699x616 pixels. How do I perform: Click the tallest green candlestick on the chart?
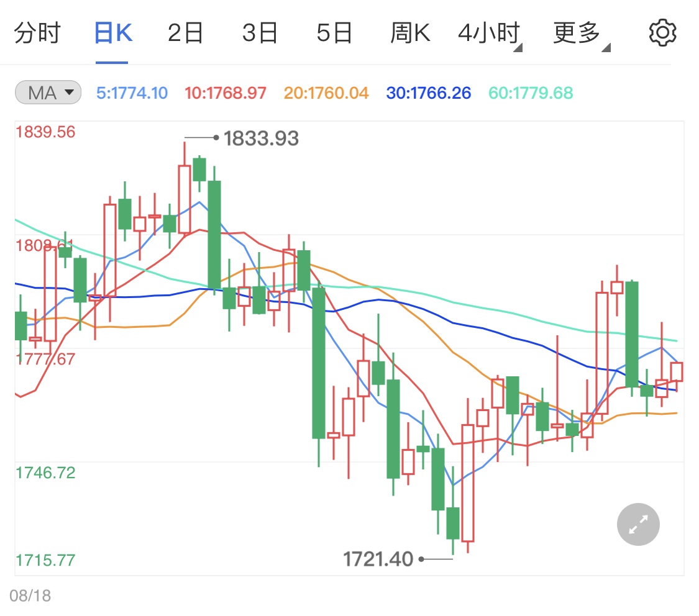(x=318, y=360)
